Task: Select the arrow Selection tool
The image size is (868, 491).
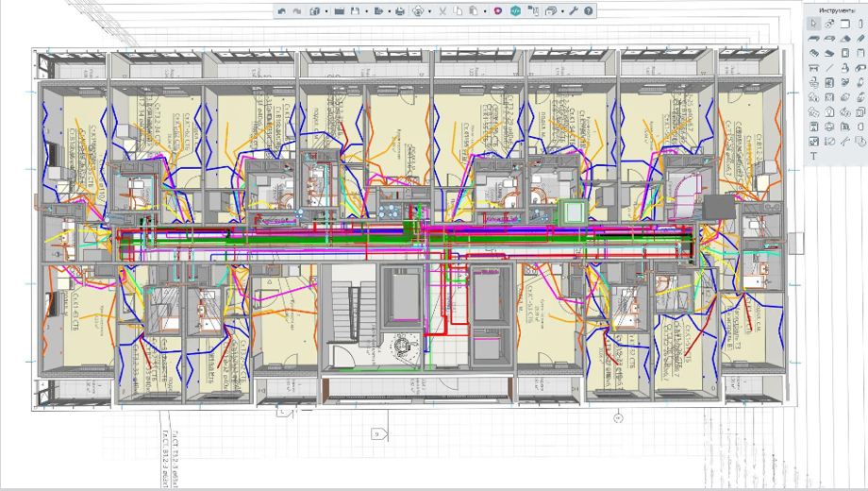Action: (x=813, y=24)
